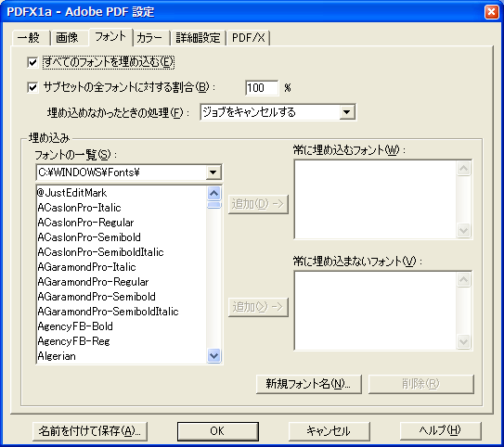The height and width of the screenshot is (447, 504).
Task: Click the キャンセル button
Action: (329, 431)
